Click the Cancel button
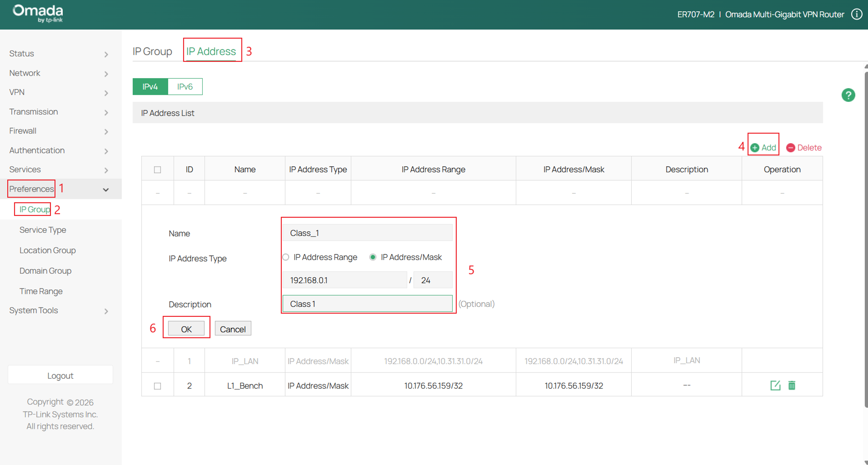 233,329
